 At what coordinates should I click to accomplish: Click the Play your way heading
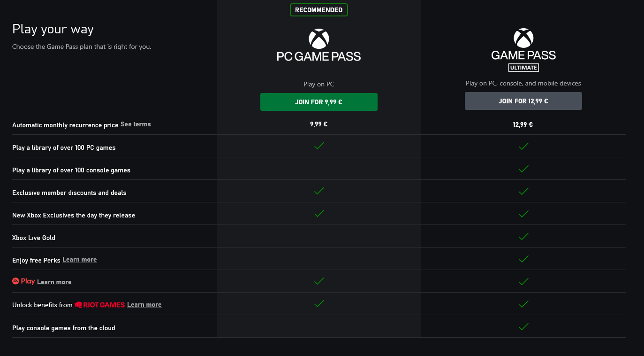[53, 30]
